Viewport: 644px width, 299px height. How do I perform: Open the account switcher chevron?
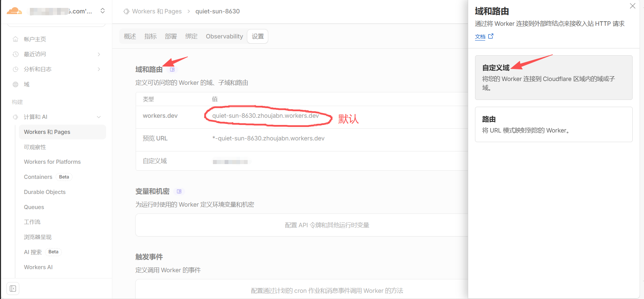pos(102,11)
